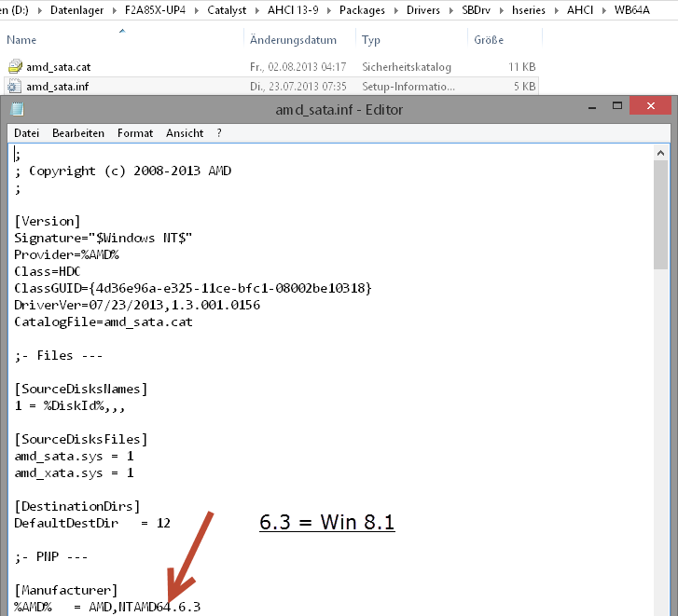Click the [SourceDisksNames] section line
Screen dimensions: 678x616
pyautogui.click(x=81, y=389)
